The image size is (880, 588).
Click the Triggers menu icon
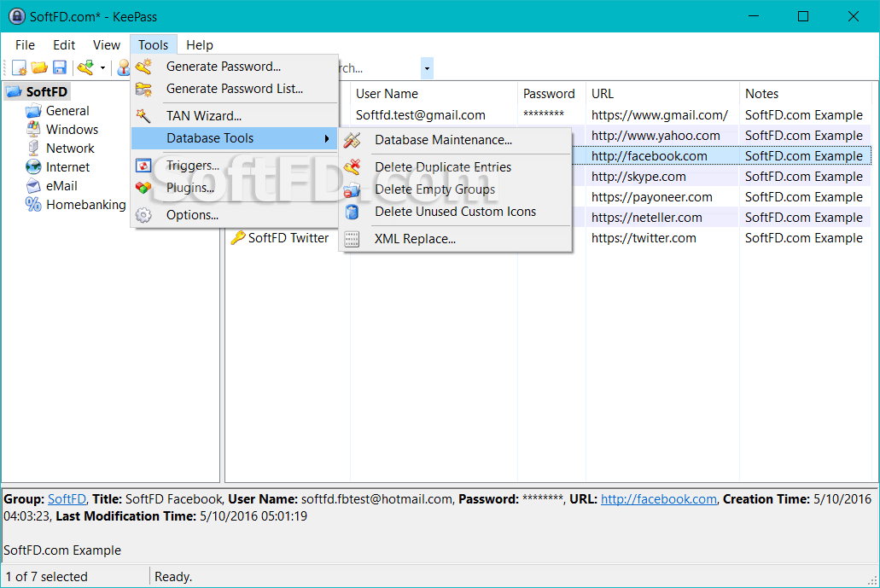tap(143, 166)
